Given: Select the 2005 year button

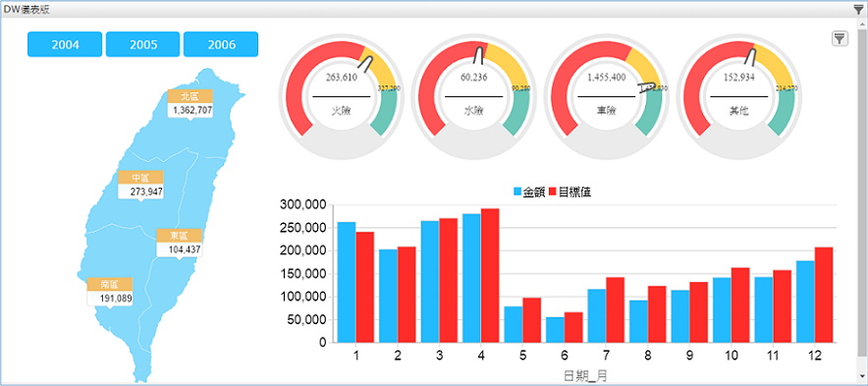Looking at the screenshot, I should (x=142, y=44).
